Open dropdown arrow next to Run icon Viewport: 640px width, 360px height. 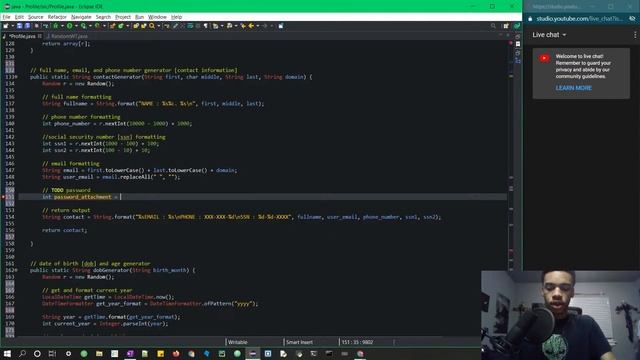[x=76, y=26]
